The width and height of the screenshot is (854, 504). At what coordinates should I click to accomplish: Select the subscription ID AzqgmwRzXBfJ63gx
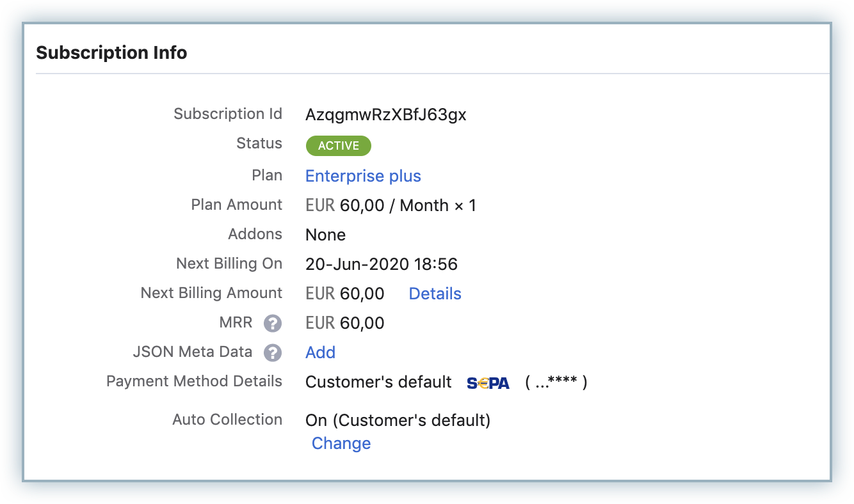click(385, 115)
